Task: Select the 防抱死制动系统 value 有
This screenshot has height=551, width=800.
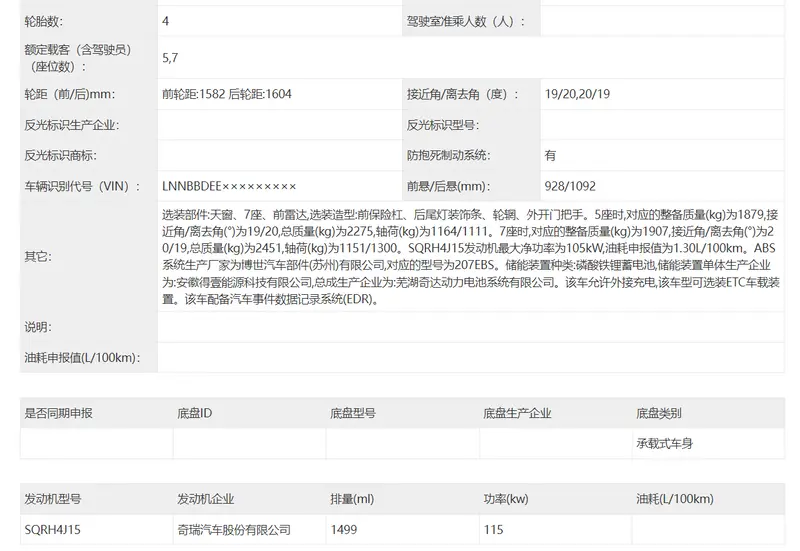Action: (x=550, y=156)
